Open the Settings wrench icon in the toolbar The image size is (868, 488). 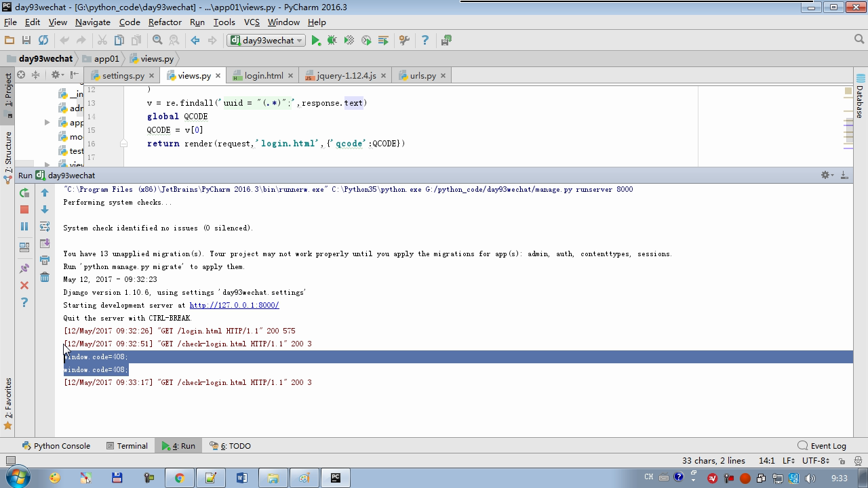coord(404,40)
